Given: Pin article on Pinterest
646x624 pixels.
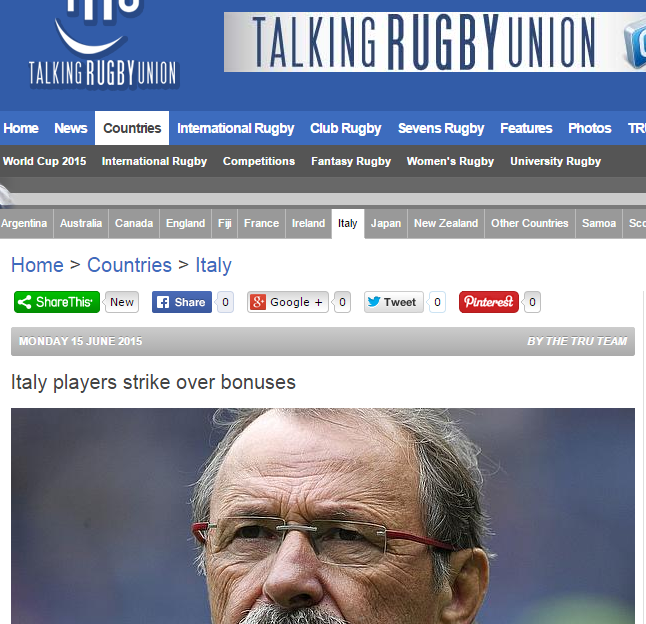Looking at the screenshot, I should tap(489, 302).
